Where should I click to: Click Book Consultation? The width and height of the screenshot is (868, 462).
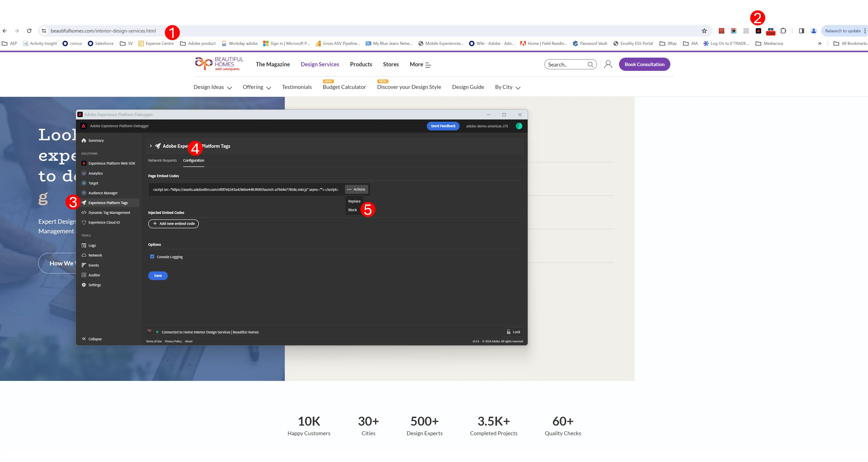644,64
